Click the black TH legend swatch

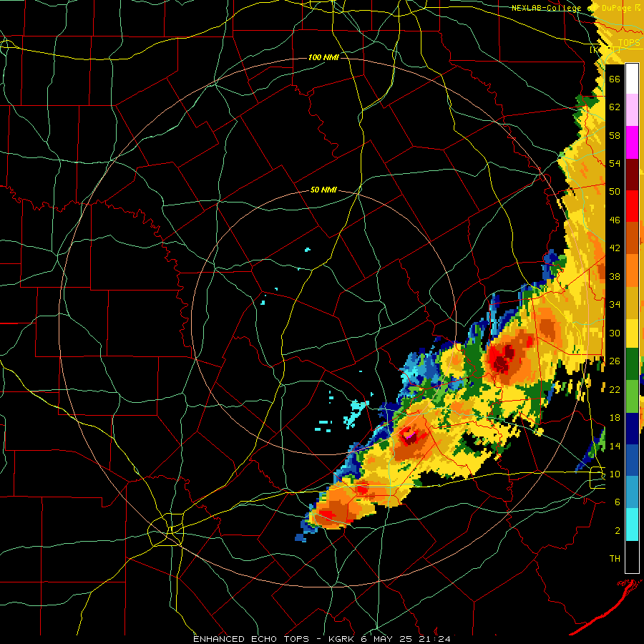click(632, 557)
